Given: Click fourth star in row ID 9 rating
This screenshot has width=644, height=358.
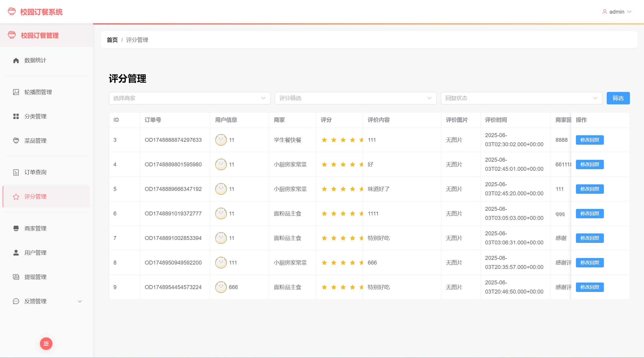Looking at the screenshot, I should click(352, 287).
